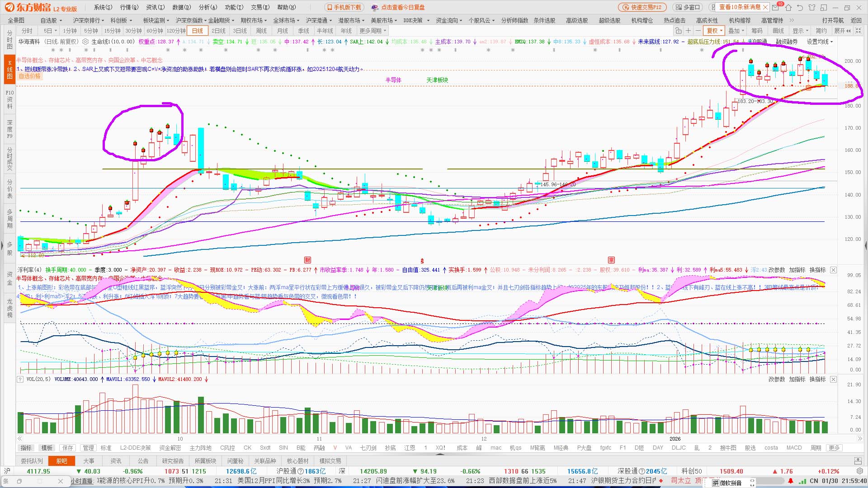Click the chart lock icon
868x488 pixels.
tap(678, 31)
